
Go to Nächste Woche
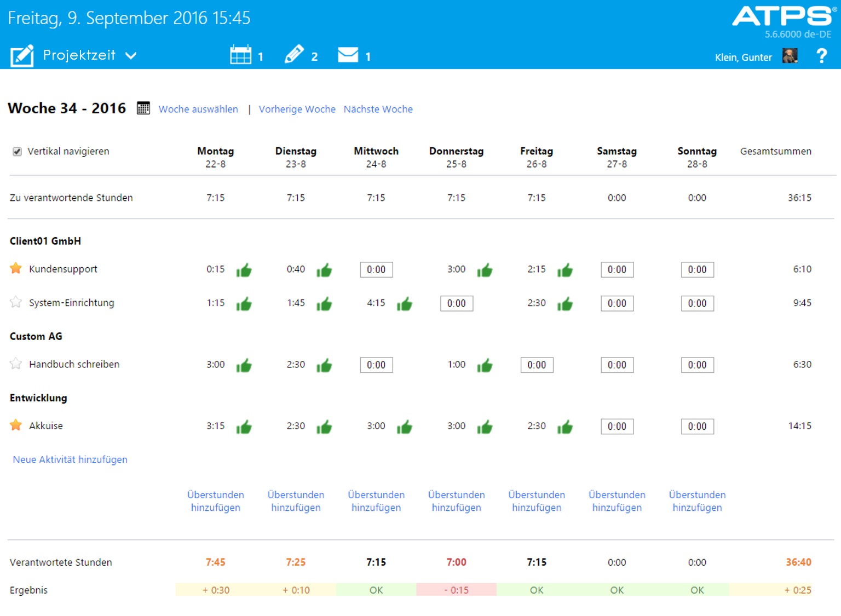point(378,109)
